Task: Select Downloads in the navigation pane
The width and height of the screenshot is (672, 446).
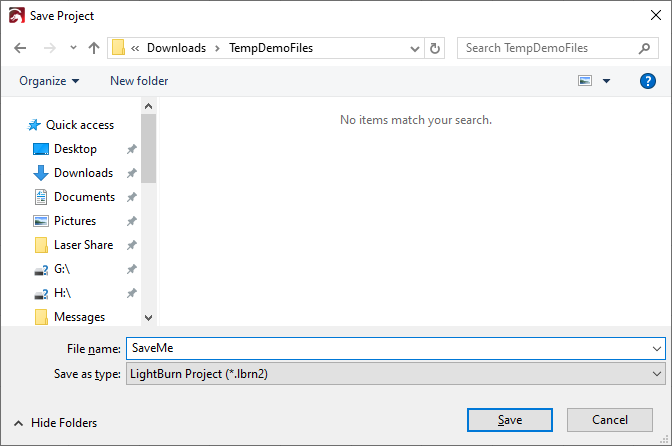Action: pyautogui.click(x=83, y=173)
